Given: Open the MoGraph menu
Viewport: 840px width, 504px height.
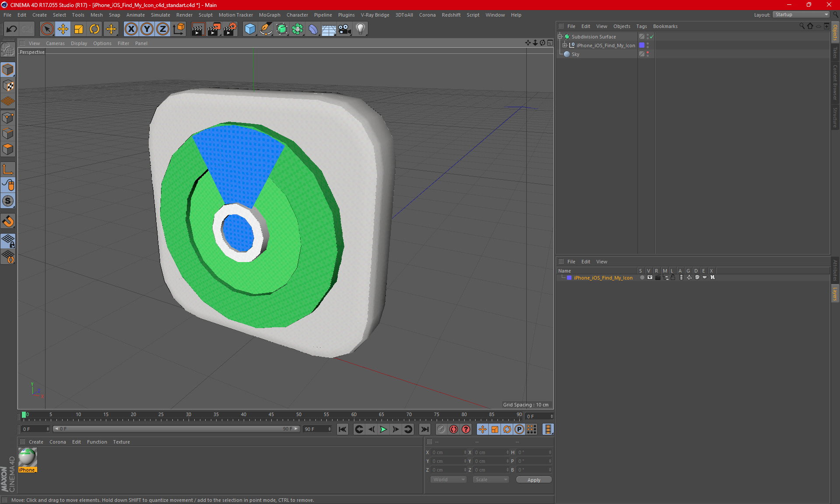Looking at the screenshot, I should click(x=269, y=15).
